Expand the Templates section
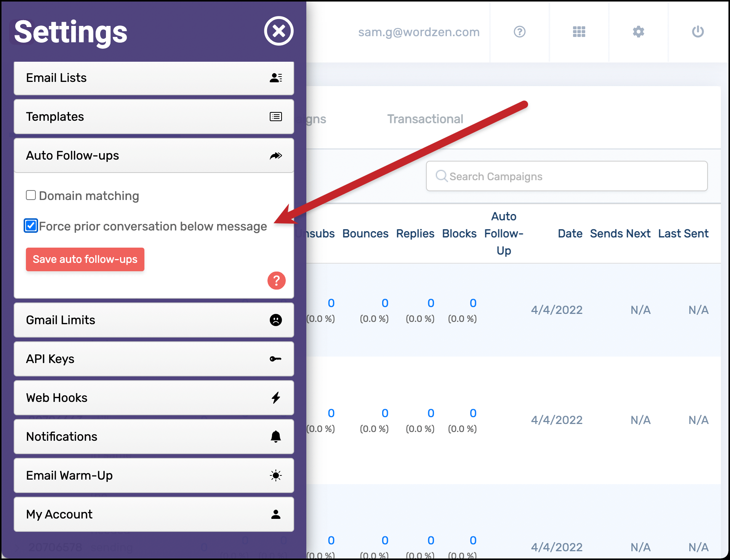 tap(154, 117)
